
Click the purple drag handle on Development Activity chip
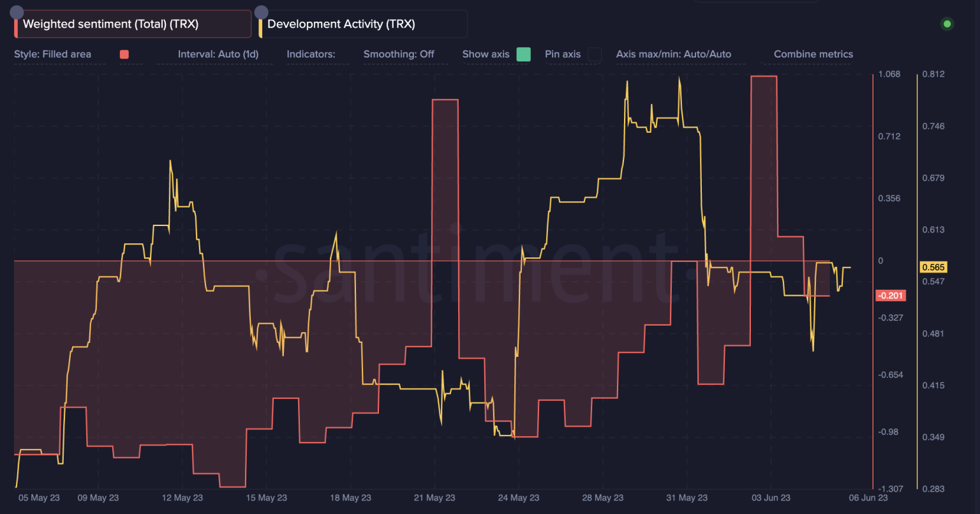(x=261, y=11)
